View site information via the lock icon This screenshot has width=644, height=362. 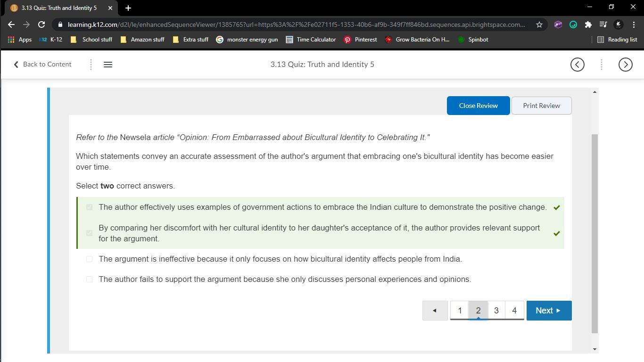tap(60, 25)
